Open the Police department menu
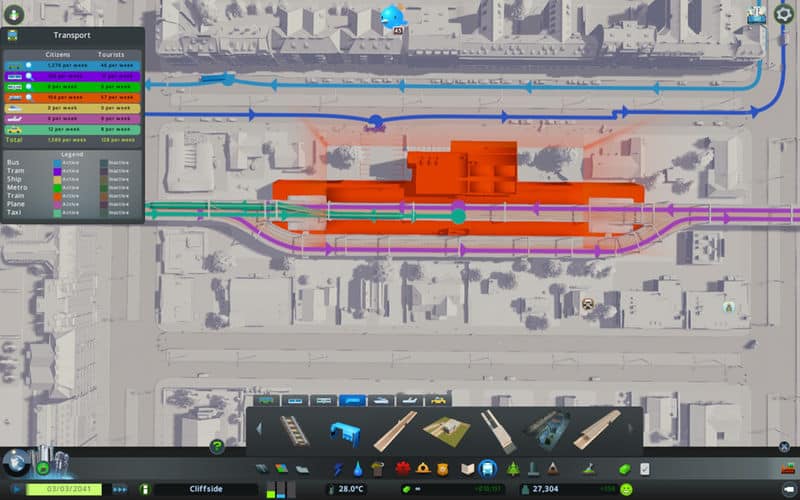Viewport: 800px width, 500px height. click(443, 468)
